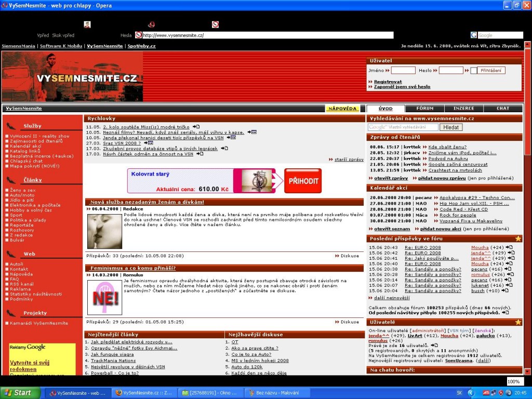Open the CHAT tab
Image resolution: width=532 pixels, height=399 pixels.
[x=503, y=109]
